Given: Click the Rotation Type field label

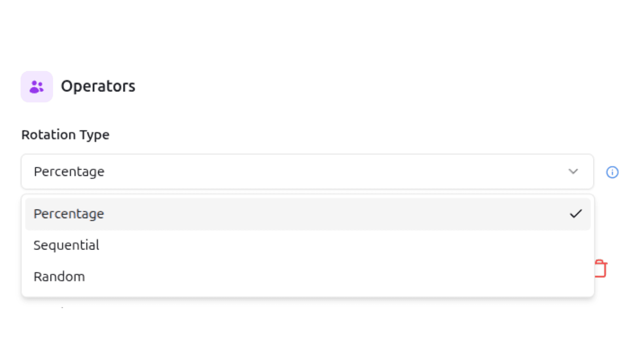Looking at the screenshot, I should point(65,135).
